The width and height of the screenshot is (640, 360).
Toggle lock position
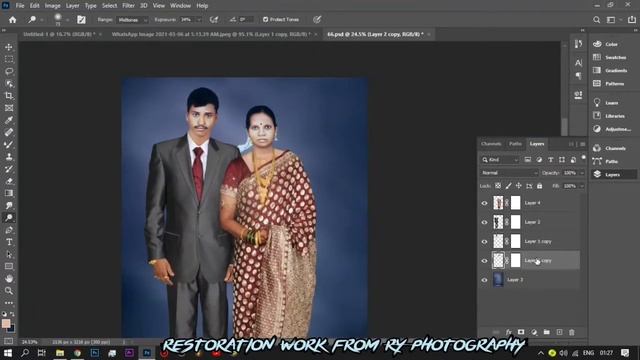[519, 186]
